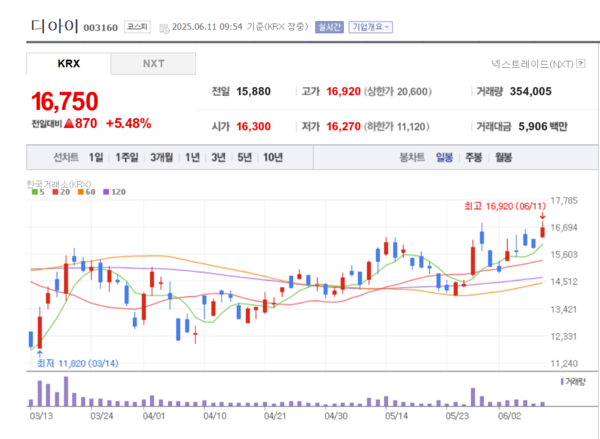Click the 03/24 date axis label
Viewport: 600px width, 439px height.
point(102,416)
